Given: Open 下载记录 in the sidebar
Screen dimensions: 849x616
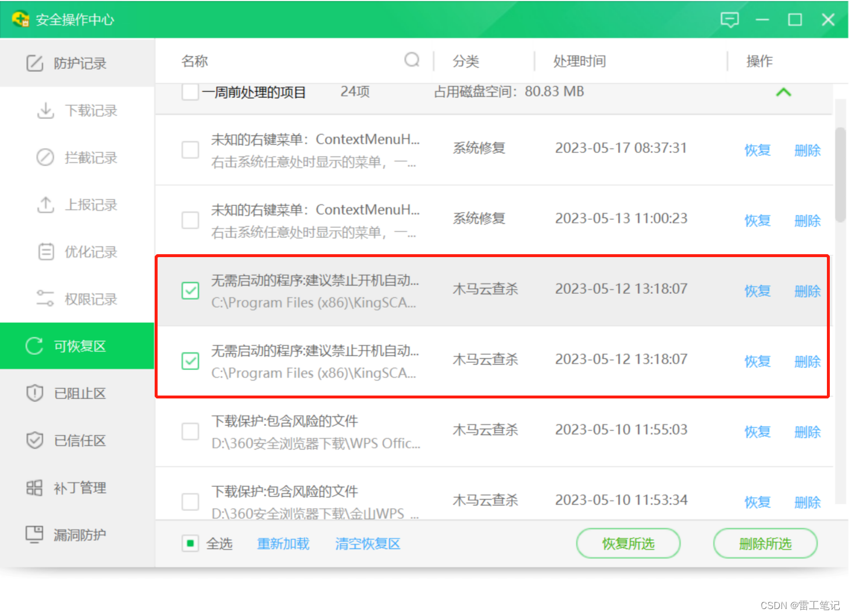Looking at the screenshot, I should point(77,110).
